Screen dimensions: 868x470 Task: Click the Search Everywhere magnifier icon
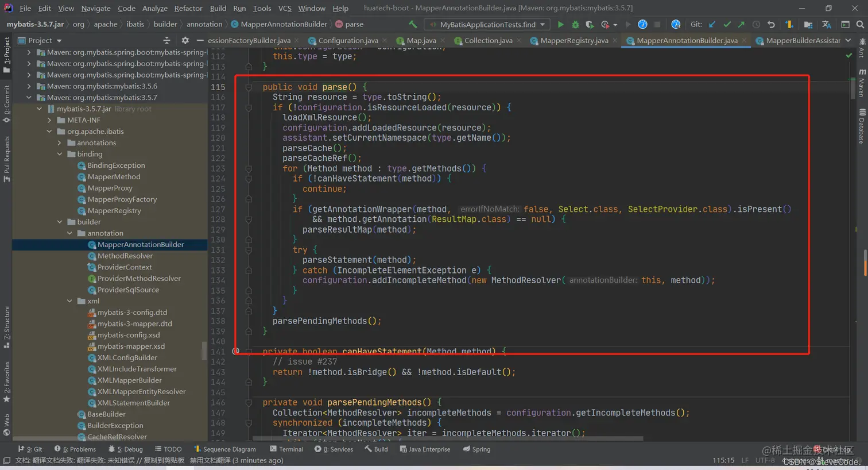point(860,24)
